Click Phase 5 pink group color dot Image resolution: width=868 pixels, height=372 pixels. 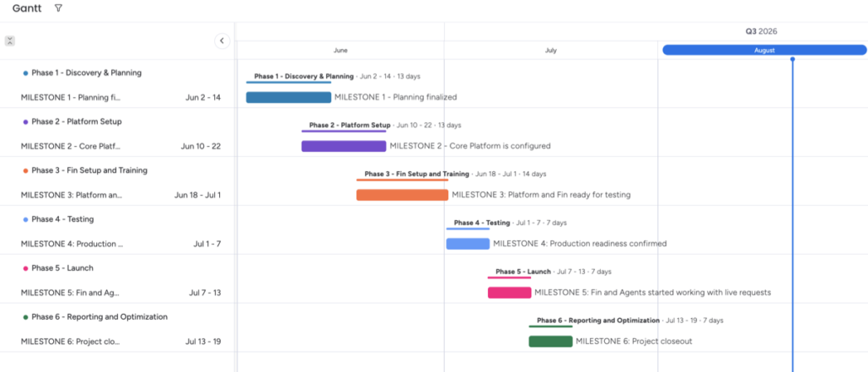[25, 268]
